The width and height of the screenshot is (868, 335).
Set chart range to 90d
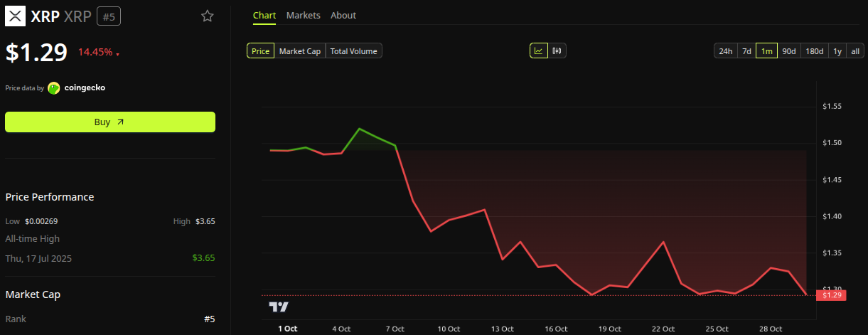[788, 51]
